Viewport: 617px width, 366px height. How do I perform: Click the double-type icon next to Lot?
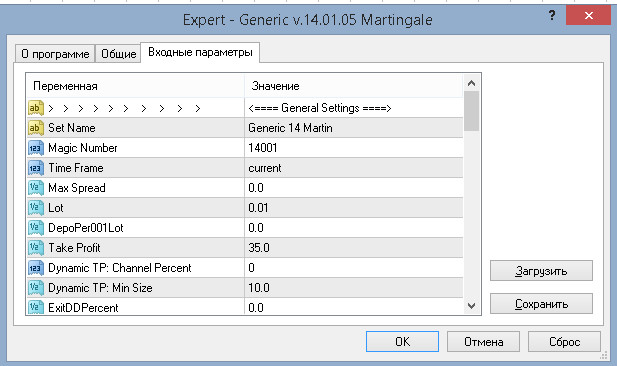pyautogui.click(x=35, y=208)
